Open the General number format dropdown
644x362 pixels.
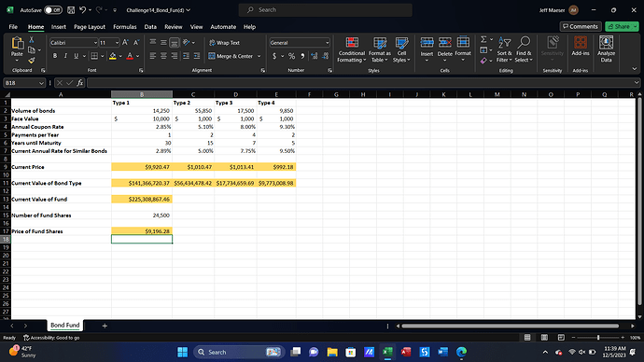(328, 43)
